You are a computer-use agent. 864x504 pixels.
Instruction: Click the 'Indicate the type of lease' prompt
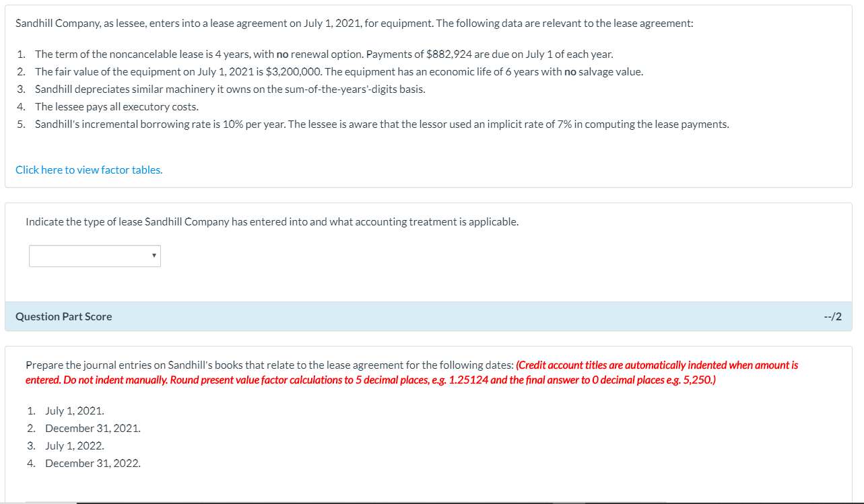point(272,221)
